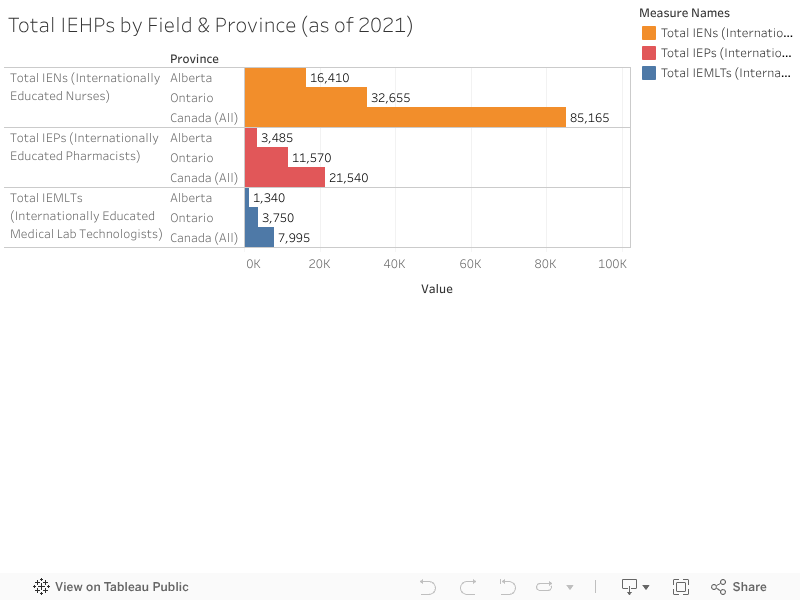Open the dropdown arrow beside Refresh

coord(570,588)
